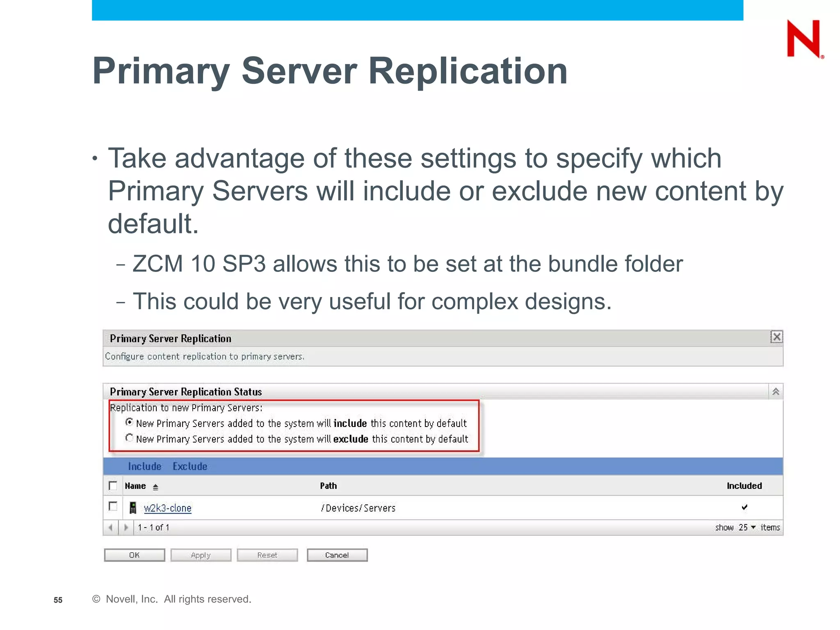Select exclude this content by default radio

[129, 438]
